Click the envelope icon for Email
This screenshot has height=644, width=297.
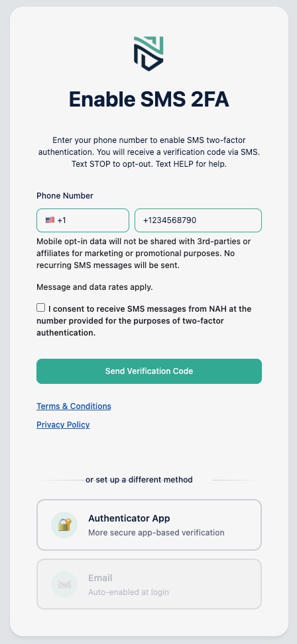tap(64, 584)
